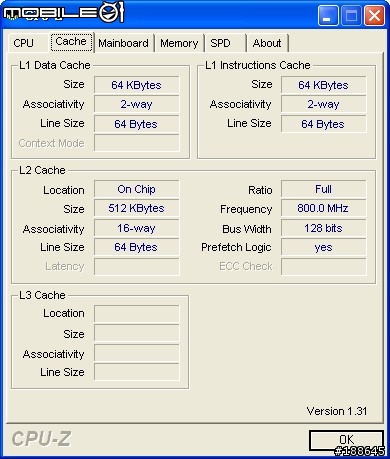Click the Bus Width label

[247, 229]
